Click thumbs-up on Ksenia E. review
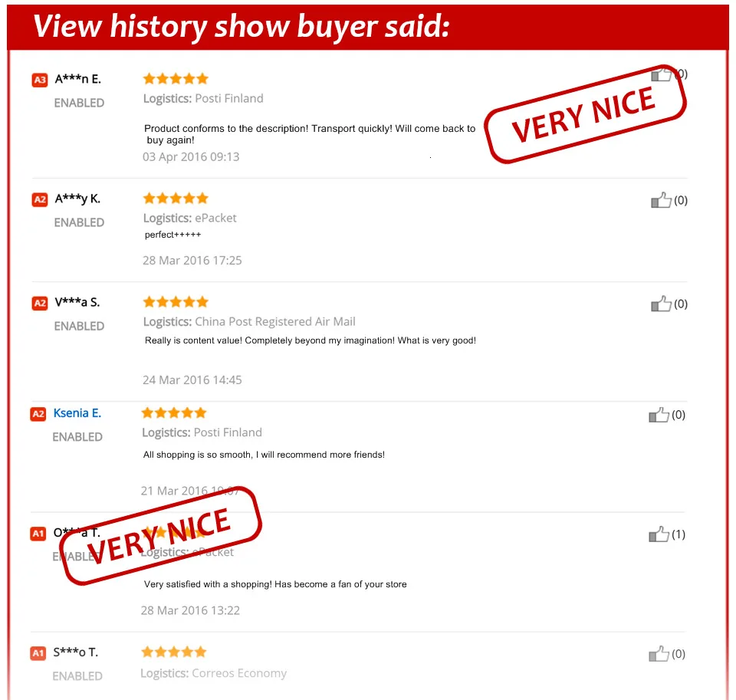Screen dimensions: 736x700 coord(659,415)
